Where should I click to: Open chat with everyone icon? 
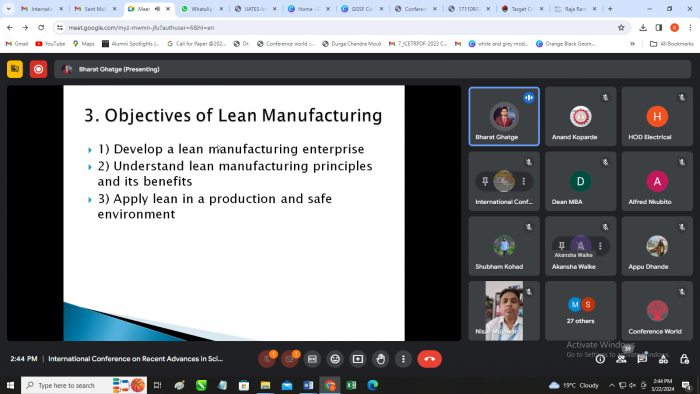click(x=642, y=359)
